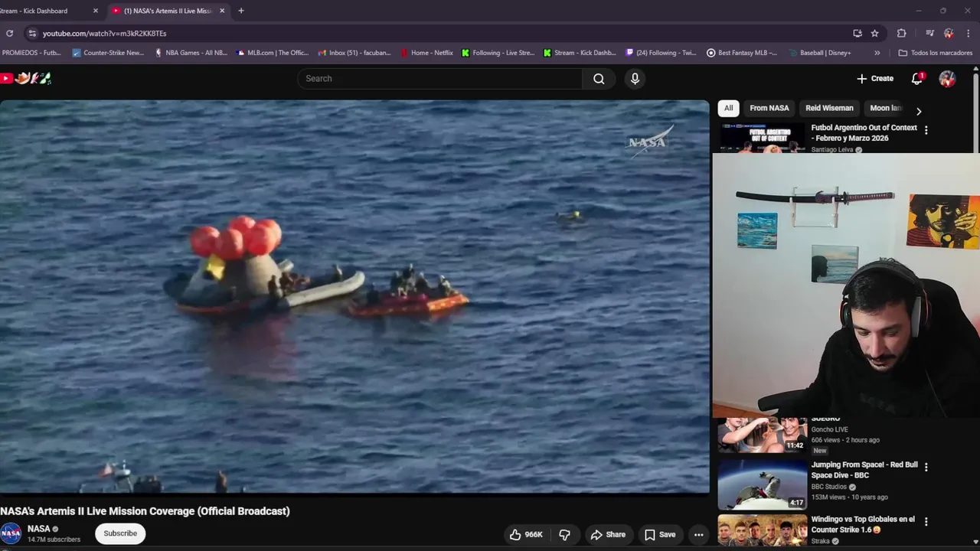This screenshot has height=551, width=980.
Task: Open the Create button
Action: (875, 78)
